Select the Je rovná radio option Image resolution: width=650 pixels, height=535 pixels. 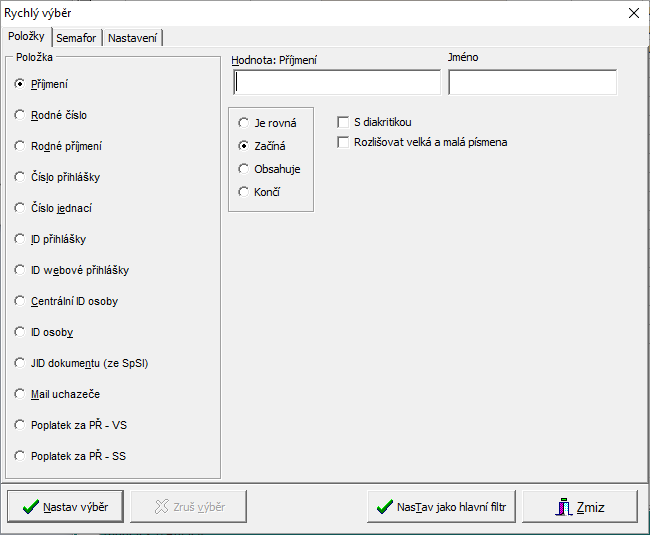pyautogui.click(x=244, y=123)
